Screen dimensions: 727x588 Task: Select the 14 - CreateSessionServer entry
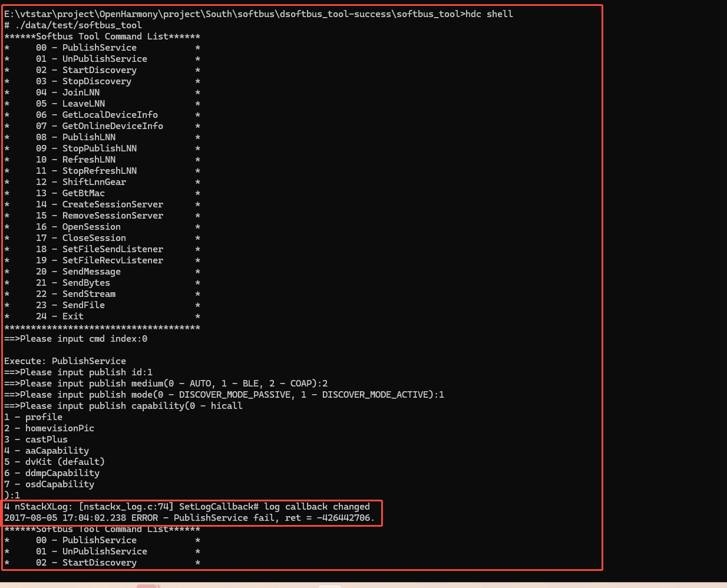[x=100, y=204]
